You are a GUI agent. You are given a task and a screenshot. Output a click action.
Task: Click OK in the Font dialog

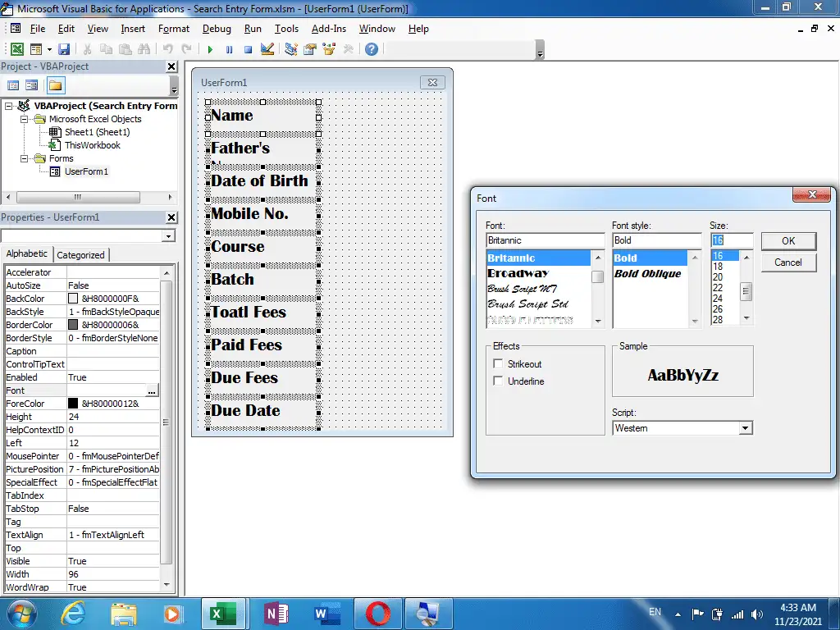point(788,241)
